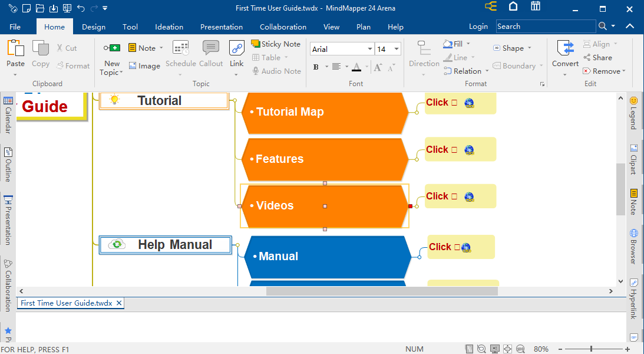
Task: Collapse the Tutorial branch with its circle toggle
Action: tap(235, 100)
